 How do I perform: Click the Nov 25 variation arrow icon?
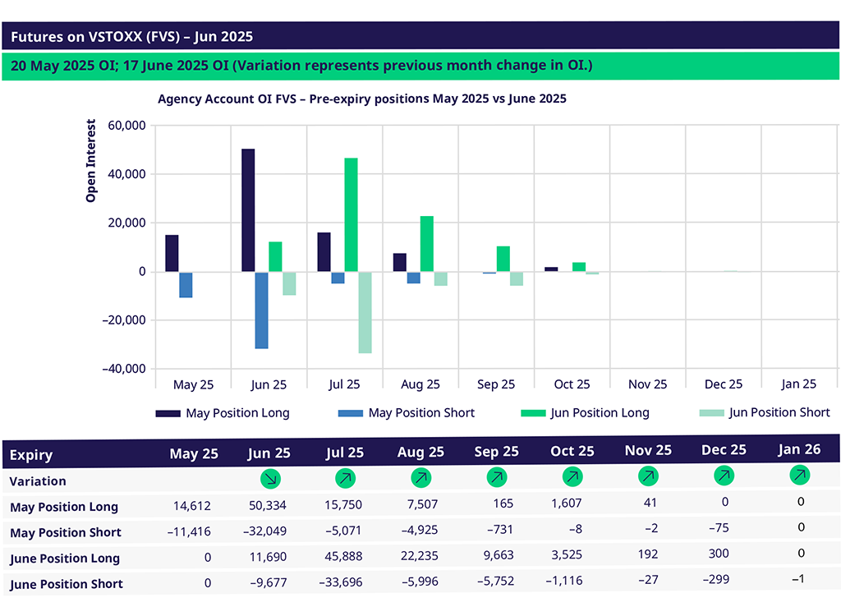click(648, 476)
